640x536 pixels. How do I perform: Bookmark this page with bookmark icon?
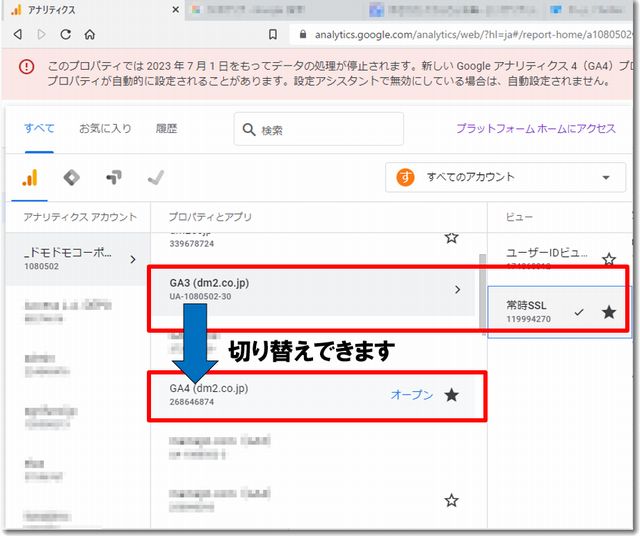pos(273,34)
